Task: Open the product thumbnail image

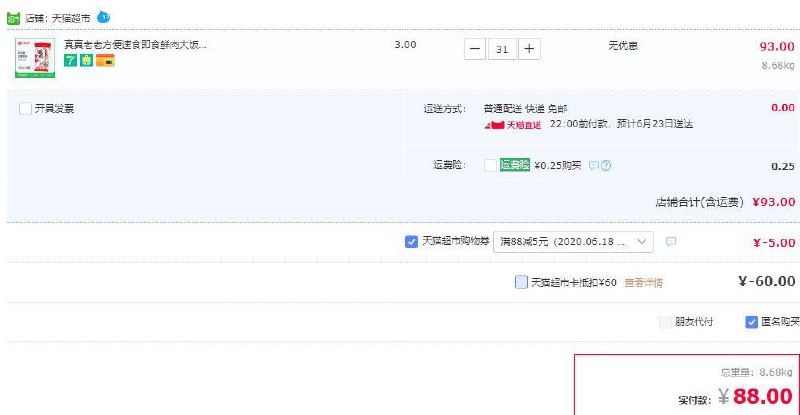Action: (35, 58)
